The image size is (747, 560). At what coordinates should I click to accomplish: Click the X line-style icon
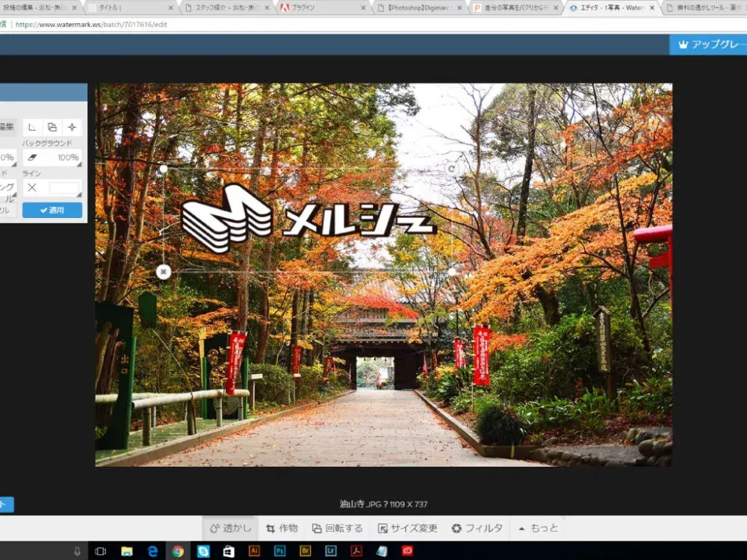point(32,187)
